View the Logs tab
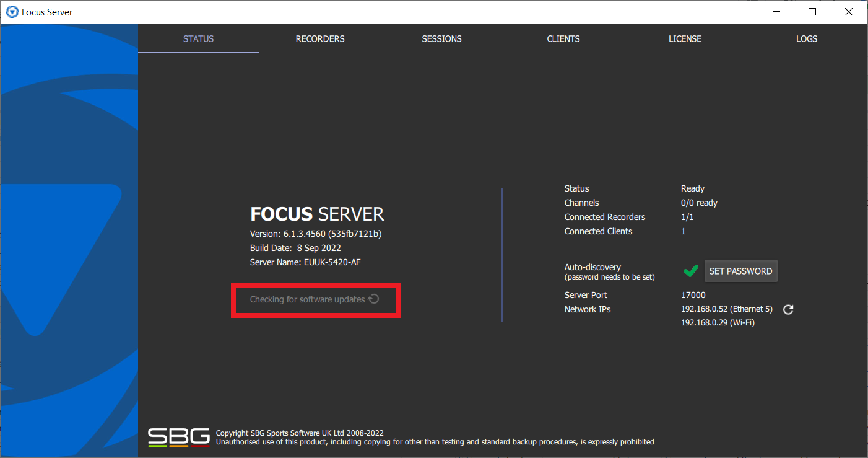The image size is (868, 458). click(x=807, y=38)
